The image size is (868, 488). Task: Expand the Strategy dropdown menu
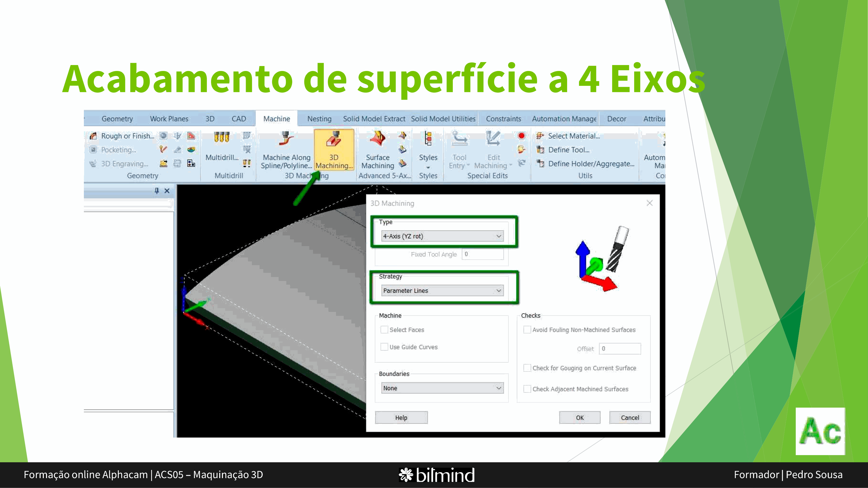tap(499, 290)
